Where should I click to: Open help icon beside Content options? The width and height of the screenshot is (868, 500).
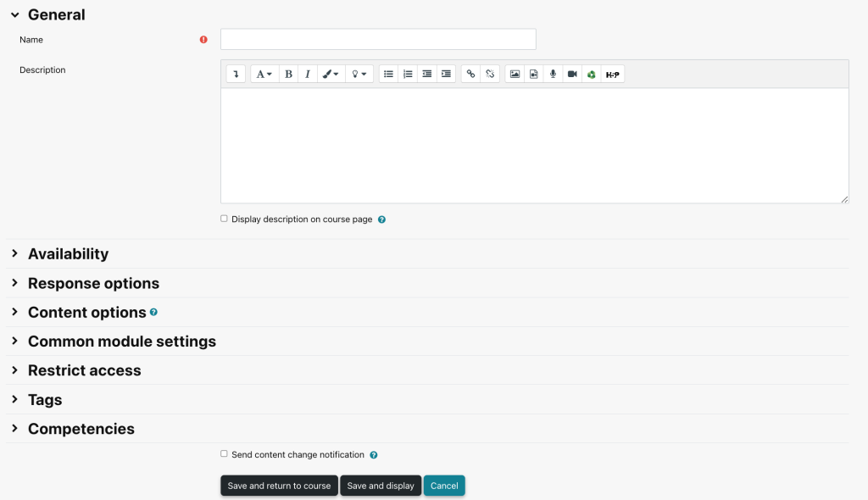[x=153, y=313]
